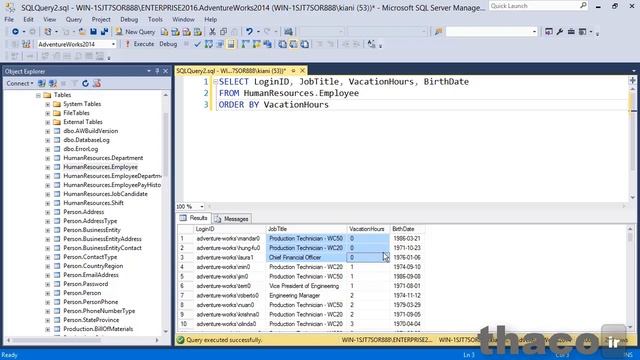Refresh the Object Explorer tree

85,83
